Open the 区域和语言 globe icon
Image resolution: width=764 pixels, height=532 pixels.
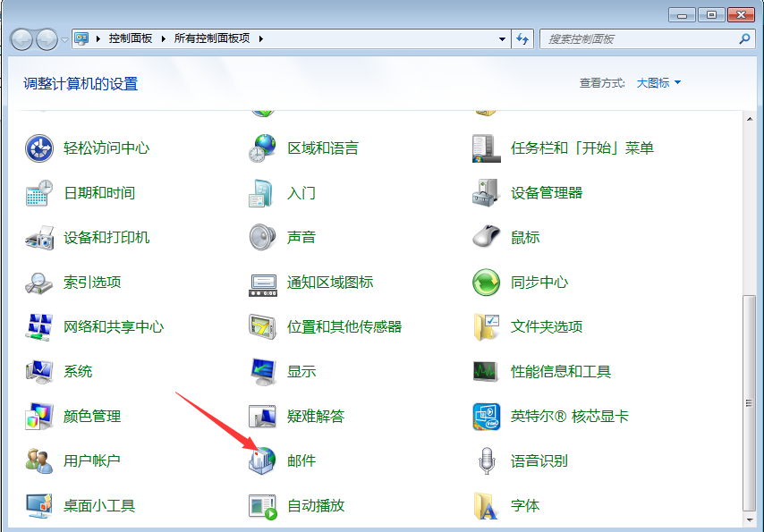click(x=263, y=148)
